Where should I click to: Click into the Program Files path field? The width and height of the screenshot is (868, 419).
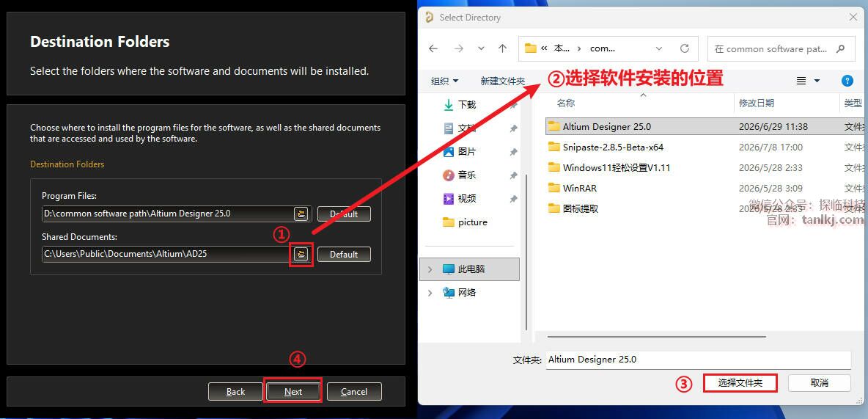pyautogui.click(x=168, y=214)
